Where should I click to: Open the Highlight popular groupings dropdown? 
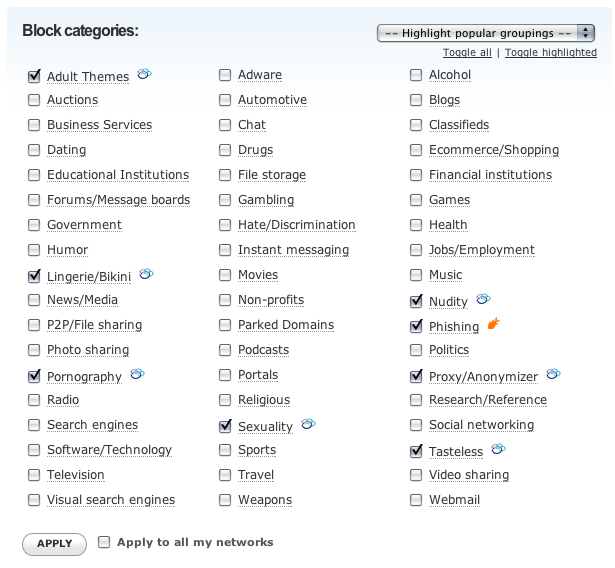[x=487, y=33]
